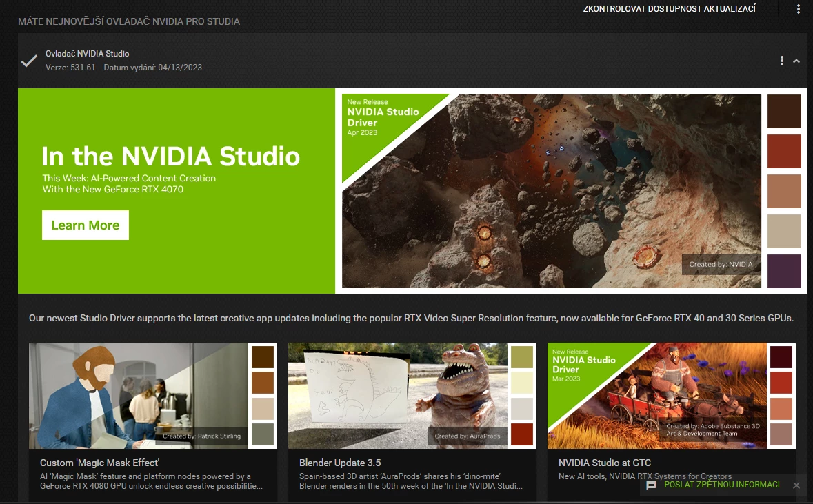The height and width of the screenshot is (504, 813).
Task: Click 'Created by: Patrick Stirling' credit label
Action: pyautogui.click(x=201, y=436)
